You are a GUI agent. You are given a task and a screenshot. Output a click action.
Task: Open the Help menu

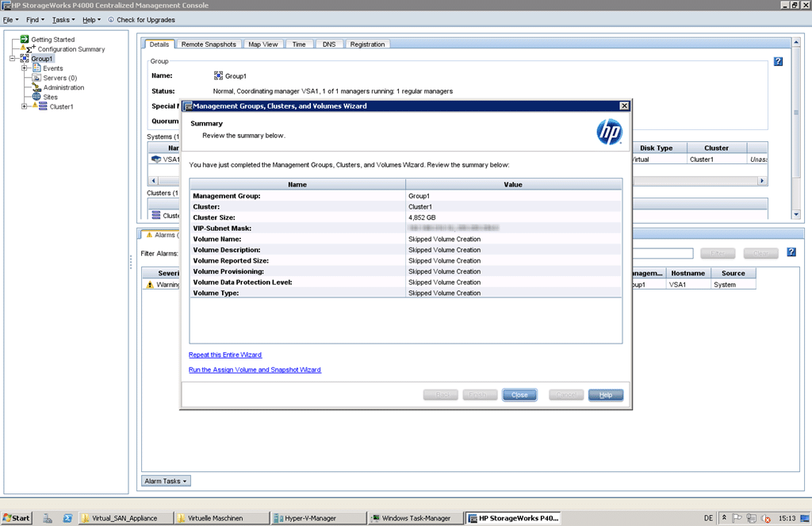tap(91, 20)
